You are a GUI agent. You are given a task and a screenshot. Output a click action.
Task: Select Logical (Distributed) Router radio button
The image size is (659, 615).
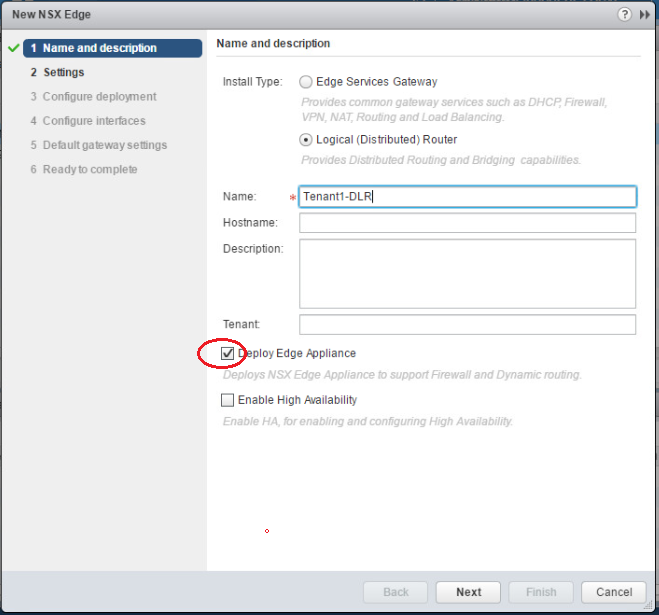tap(306, 140)
